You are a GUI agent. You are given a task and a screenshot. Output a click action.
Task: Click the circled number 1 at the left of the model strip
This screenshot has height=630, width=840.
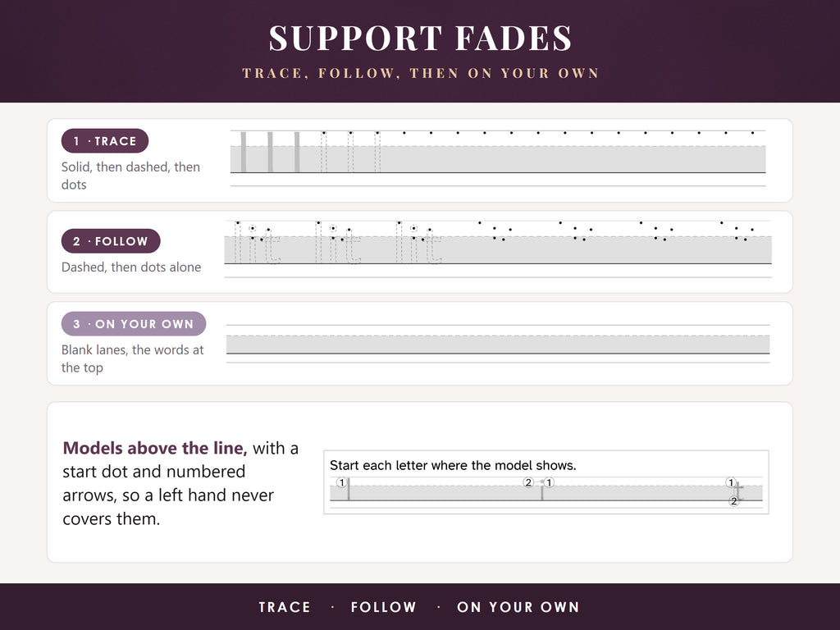[x=342, y=482]
